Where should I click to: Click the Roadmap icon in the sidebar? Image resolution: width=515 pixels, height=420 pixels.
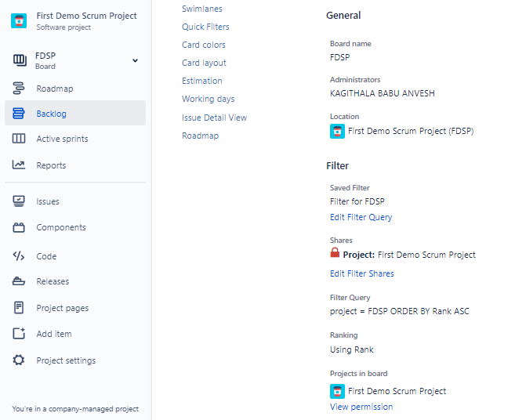pyautogui.click(x=19, y=89)
